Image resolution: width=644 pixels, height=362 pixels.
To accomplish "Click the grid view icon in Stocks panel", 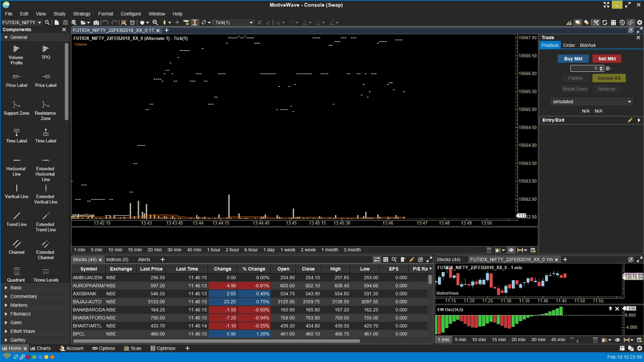I will pos(385,260).
